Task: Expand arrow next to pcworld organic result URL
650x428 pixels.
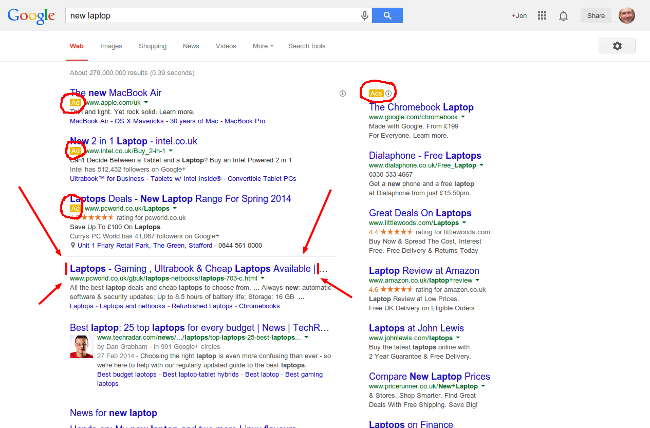Action: 262,278
